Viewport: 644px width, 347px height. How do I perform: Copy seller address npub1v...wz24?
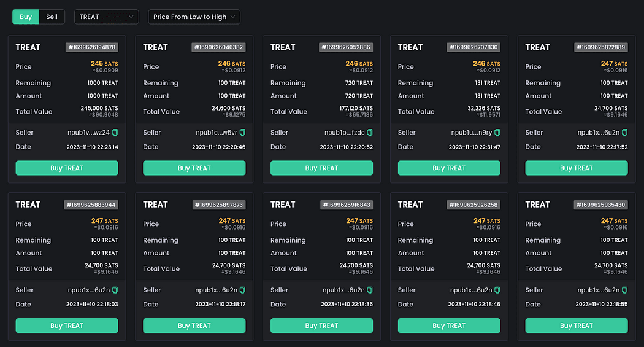point(115,133)
